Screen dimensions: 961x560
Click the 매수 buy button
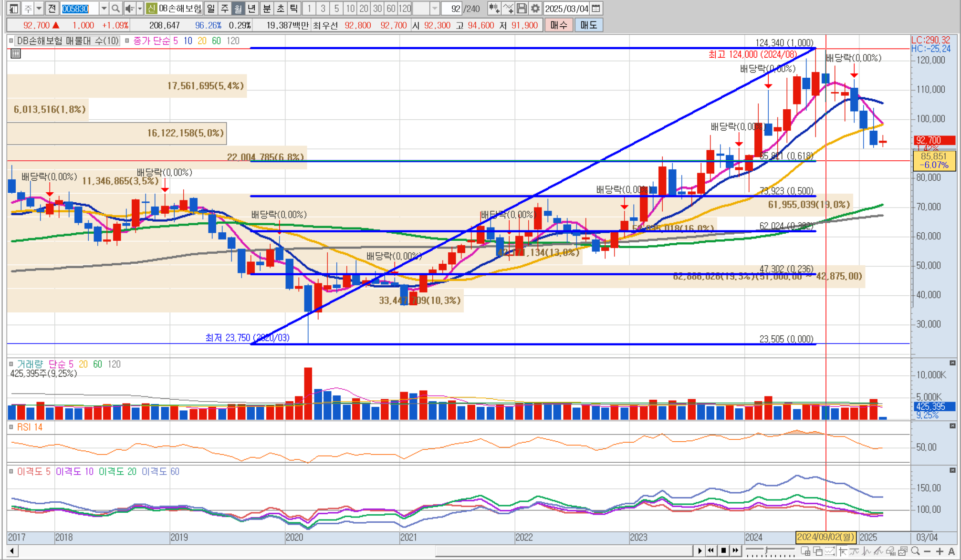pos(558,25)
